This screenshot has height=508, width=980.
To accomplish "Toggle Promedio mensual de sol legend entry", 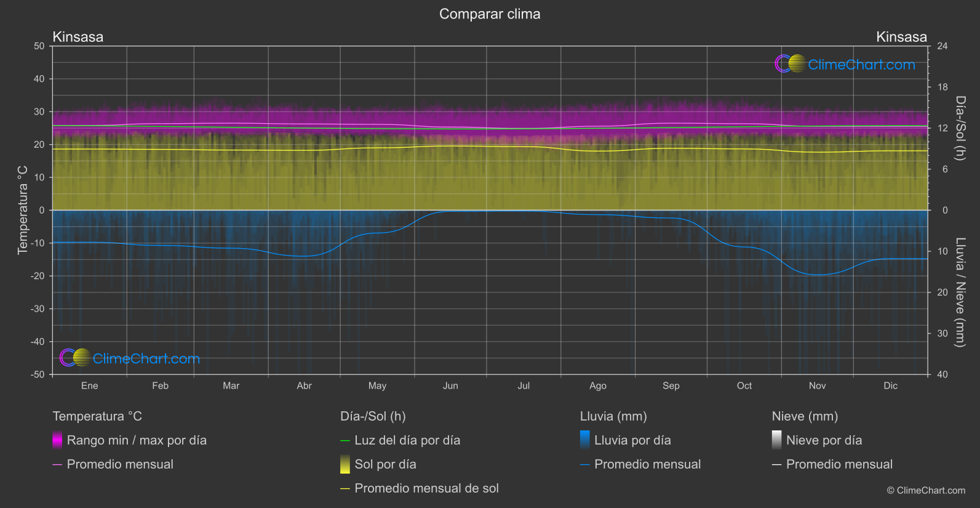I will point(426,488).
